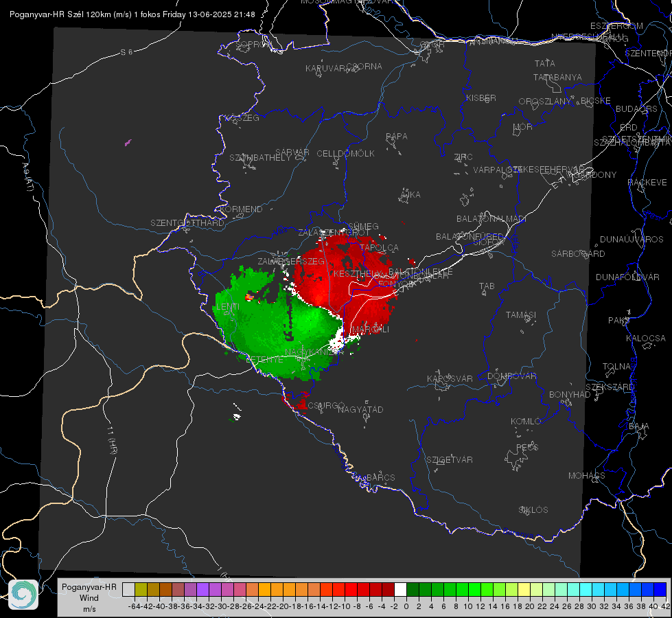The width and height of the screenshot is (672, 618).
Task: Click the TAB town label
Action: (487, 286)
